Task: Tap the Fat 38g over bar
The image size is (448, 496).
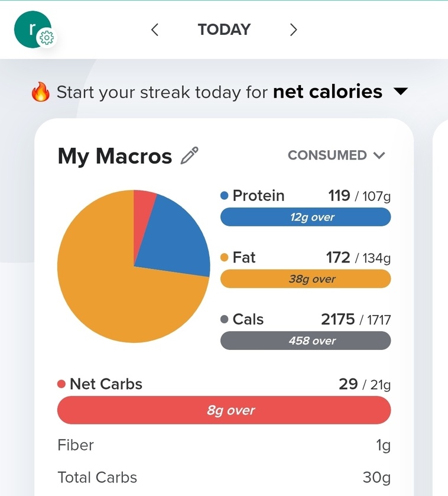Action: point(306,278)
